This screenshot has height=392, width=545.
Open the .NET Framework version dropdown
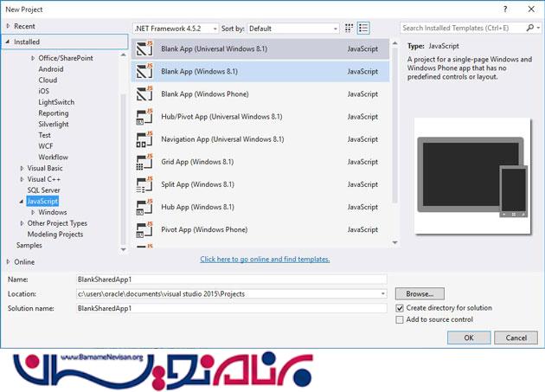coord(176,29)
